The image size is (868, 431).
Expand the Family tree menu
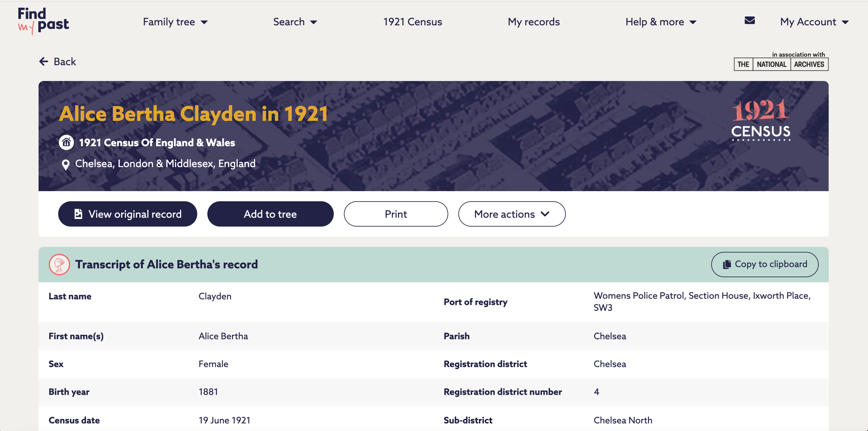pyautogui.click(x=175, y=22)
